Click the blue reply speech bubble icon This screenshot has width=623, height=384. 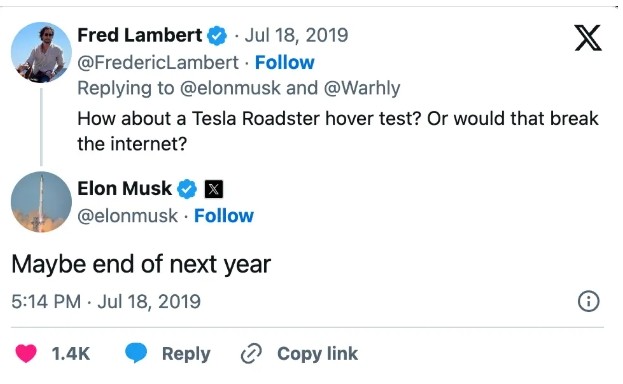point(136,353)
